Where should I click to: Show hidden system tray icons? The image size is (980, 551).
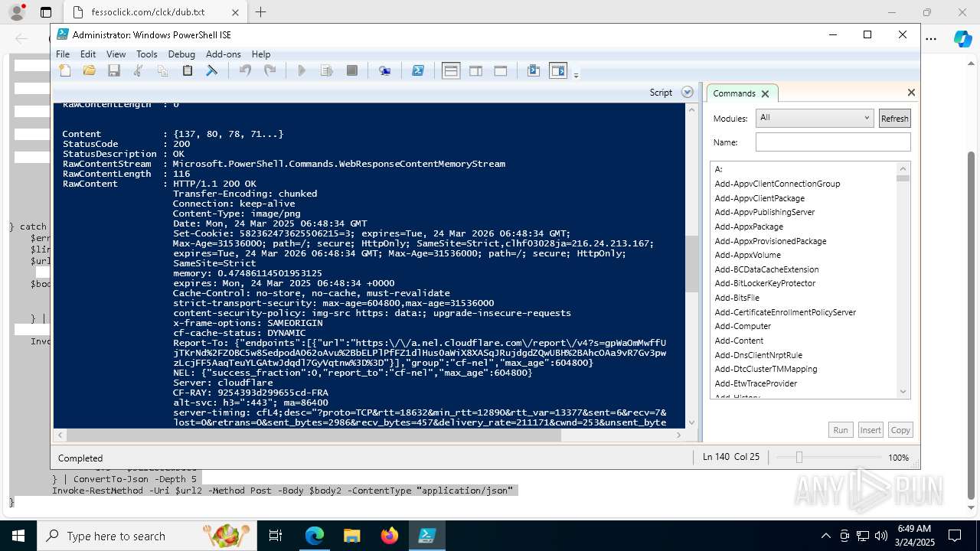pos(825,536)
